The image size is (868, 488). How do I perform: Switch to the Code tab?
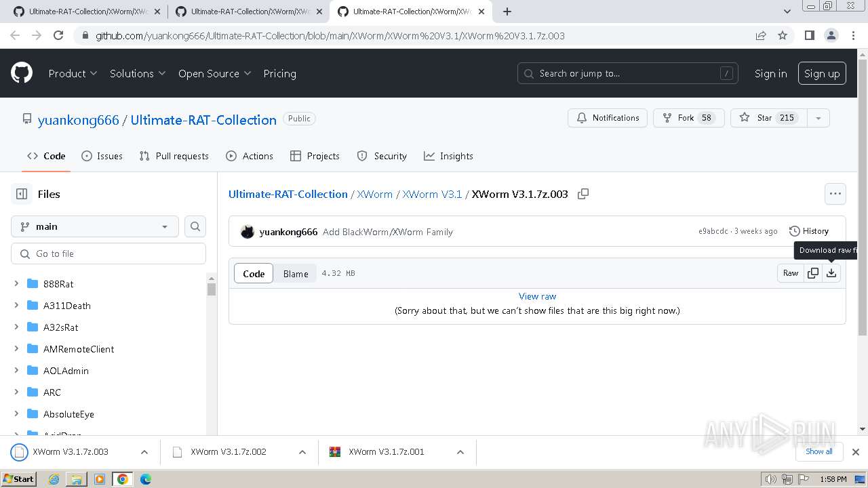tap(46, 156)
